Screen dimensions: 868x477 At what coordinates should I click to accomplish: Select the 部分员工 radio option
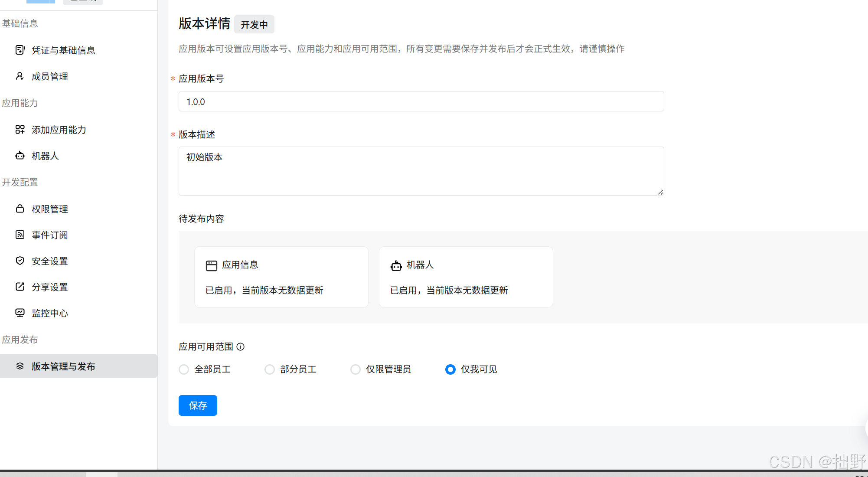(270, 369)
